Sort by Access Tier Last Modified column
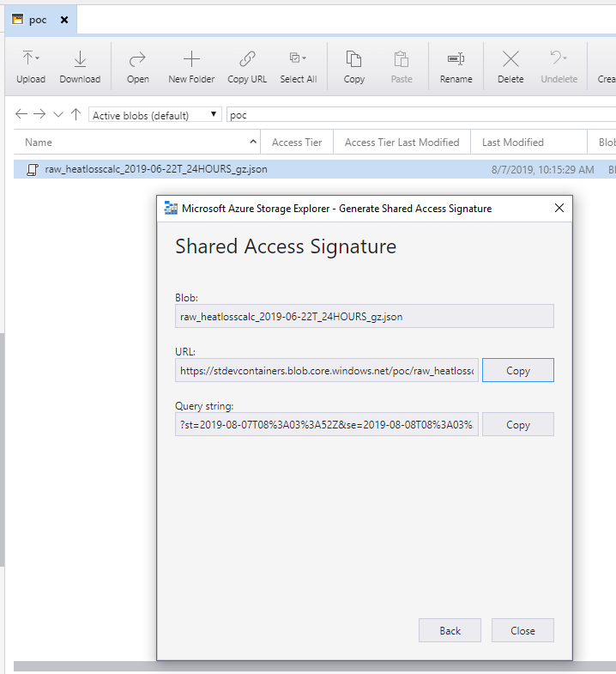The width and height of the screenshot is (616, 674). click(402, 143)
